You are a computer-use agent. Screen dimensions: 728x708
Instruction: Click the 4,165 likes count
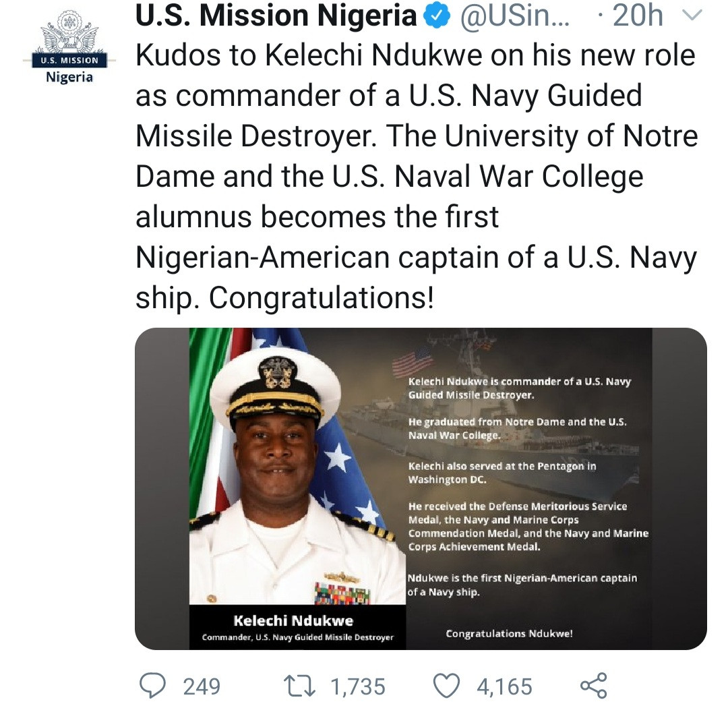pos(504,686)
